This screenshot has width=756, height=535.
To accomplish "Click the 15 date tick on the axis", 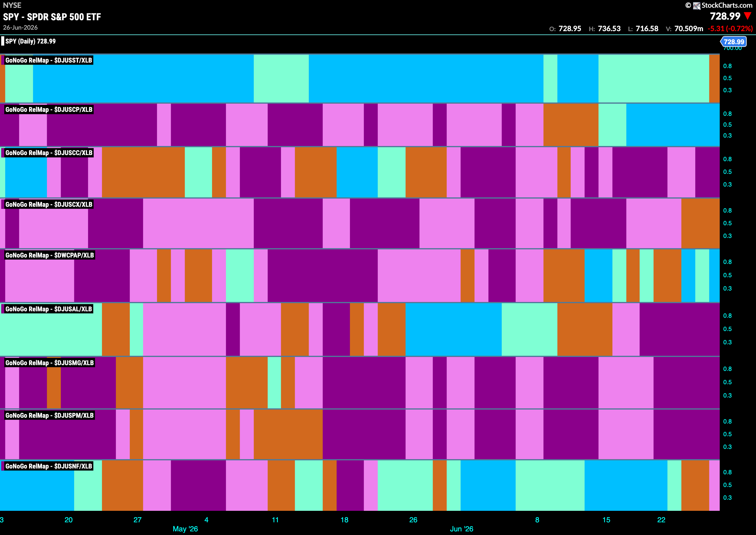I will (606, 520).
